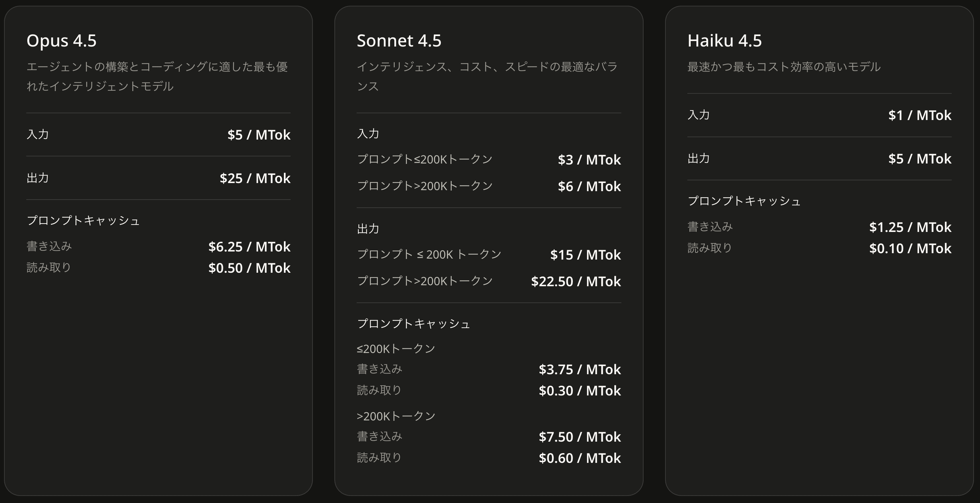This screenshot has height=503, width=980.
Task: Click the Haiku 4.5 card heading
Action: click(724, 40)
